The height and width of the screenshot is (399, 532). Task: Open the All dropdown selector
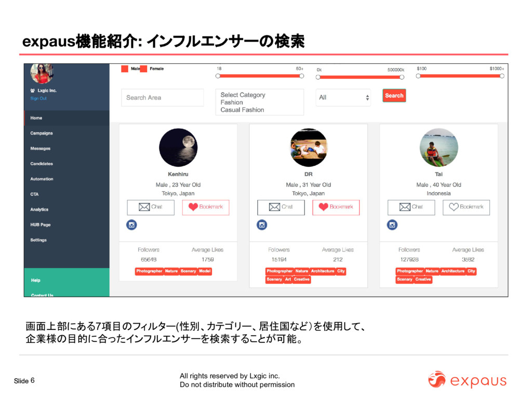tap(343, 97)
